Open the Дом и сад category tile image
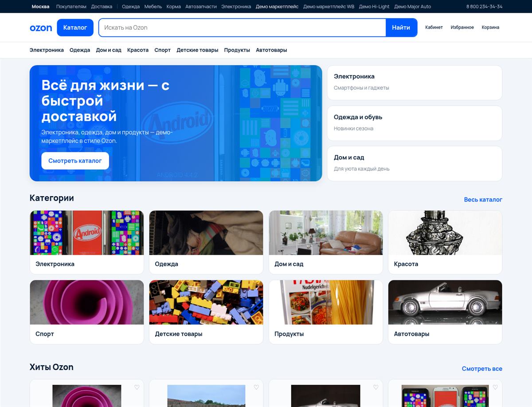This screenshot has width=532, height=407. (x=326, y=233)
